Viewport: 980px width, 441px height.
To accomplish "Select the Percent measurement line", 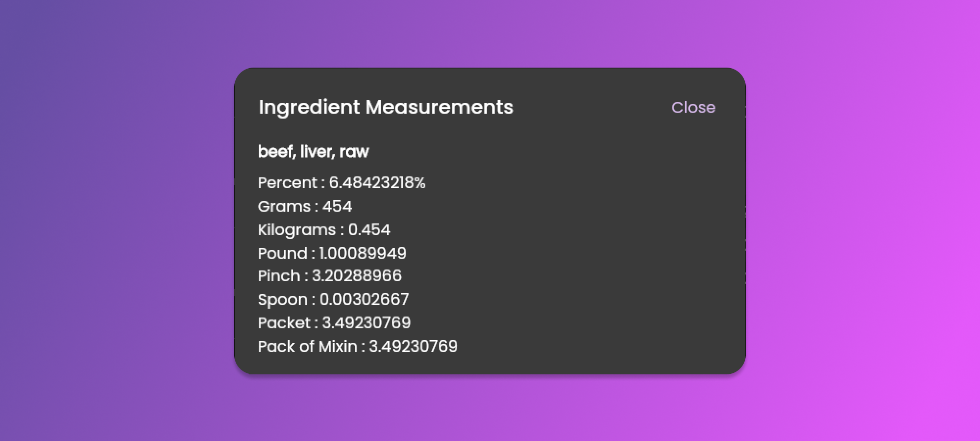I will point(342,183).
